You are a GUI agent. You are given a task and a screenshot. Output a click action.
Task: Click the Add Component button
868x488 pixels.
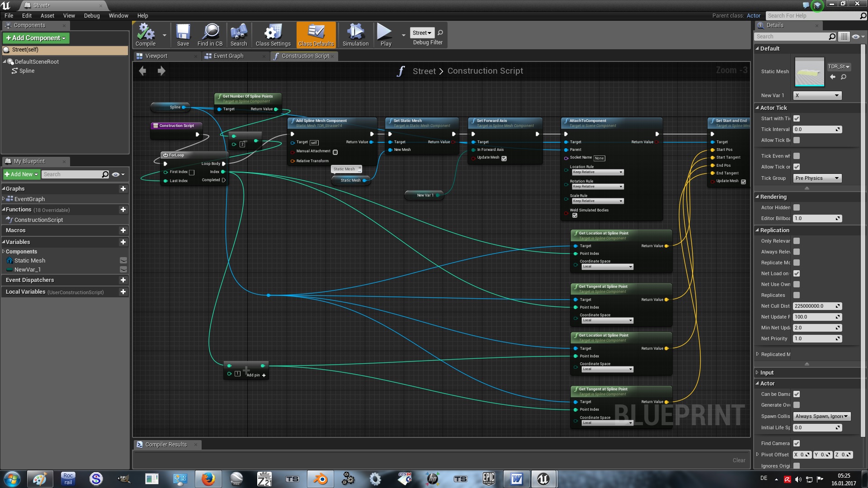36,38
